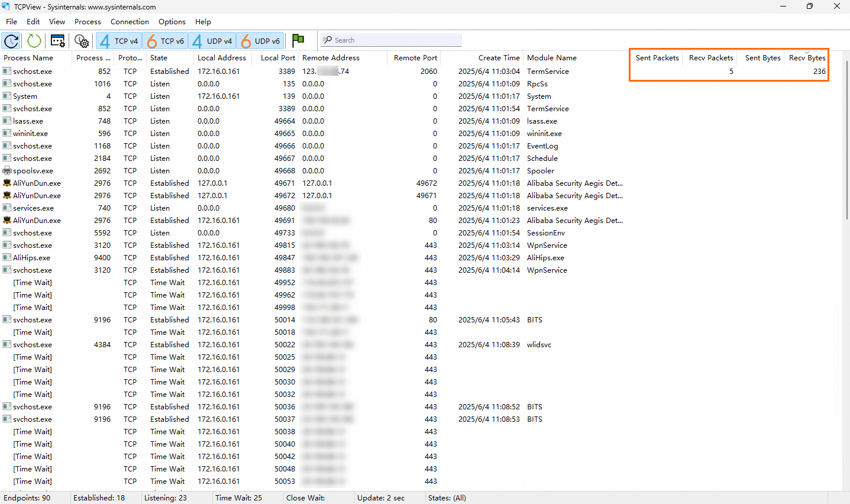
Task: Sort by Local Address column header
Action: coord(222,58)
